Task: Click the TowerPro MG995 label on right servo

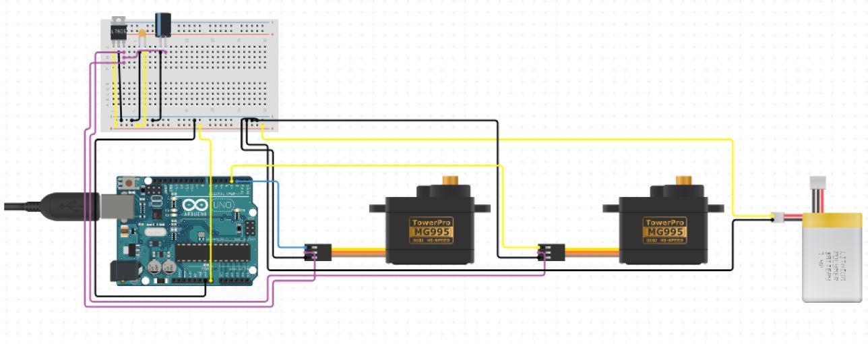Action: (664, 231)
